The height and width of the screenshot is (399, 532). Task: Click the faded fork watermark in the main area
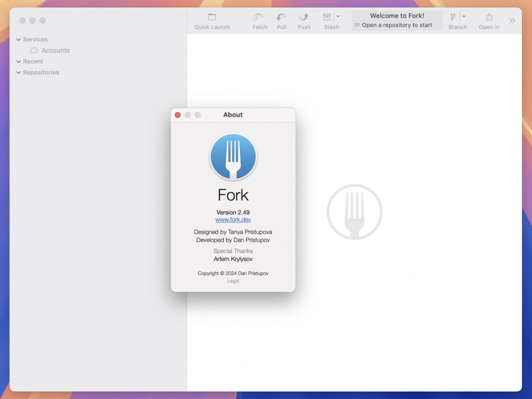(355, 211)
